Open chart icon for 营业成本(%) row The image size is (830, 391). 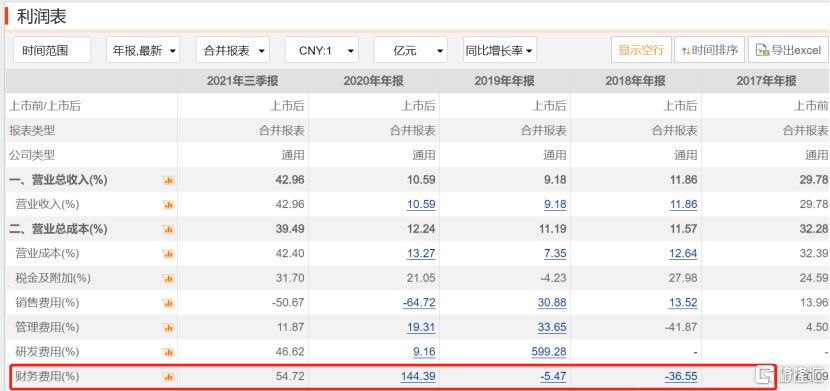[168, 254]
